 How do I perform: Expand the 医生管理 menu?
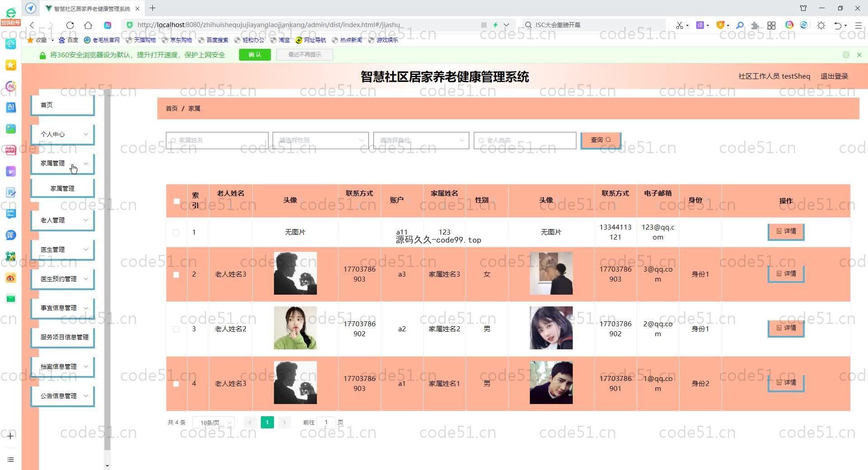(x=62, y=249)
